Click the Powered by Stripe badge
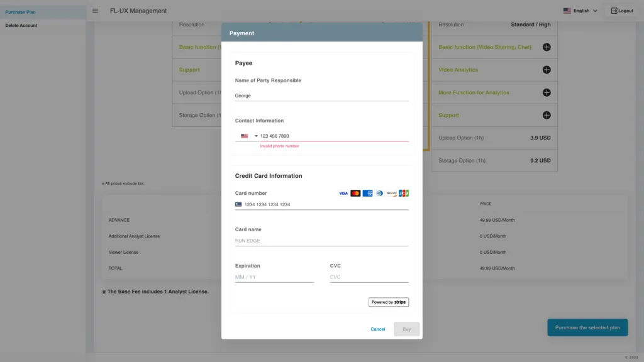 (389, 302)
